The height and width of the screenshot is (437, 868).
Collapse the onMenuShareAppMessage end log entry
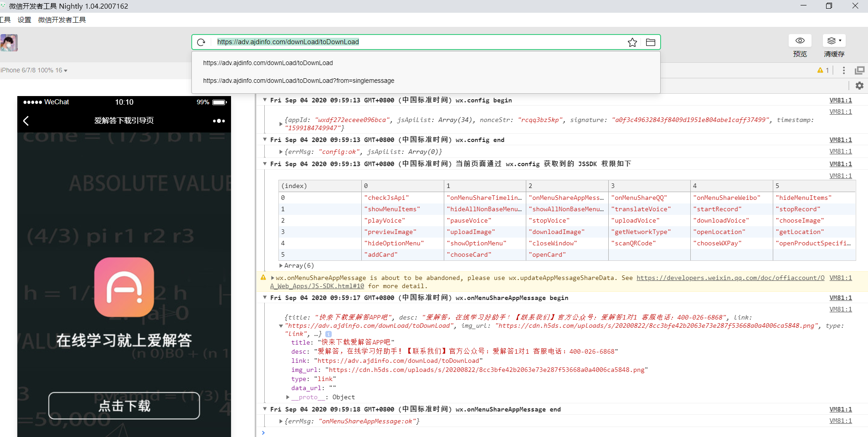coord(265,409)
